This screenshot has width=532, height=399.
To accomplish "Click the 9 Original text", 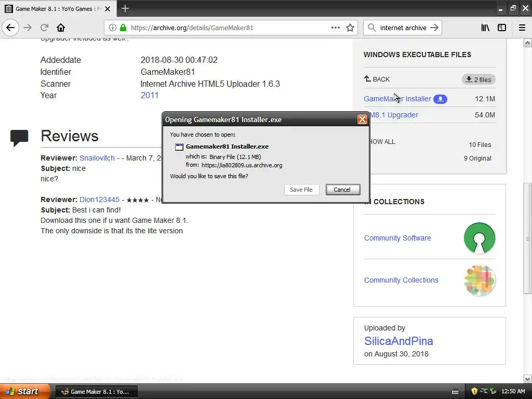I will (477, 158).
